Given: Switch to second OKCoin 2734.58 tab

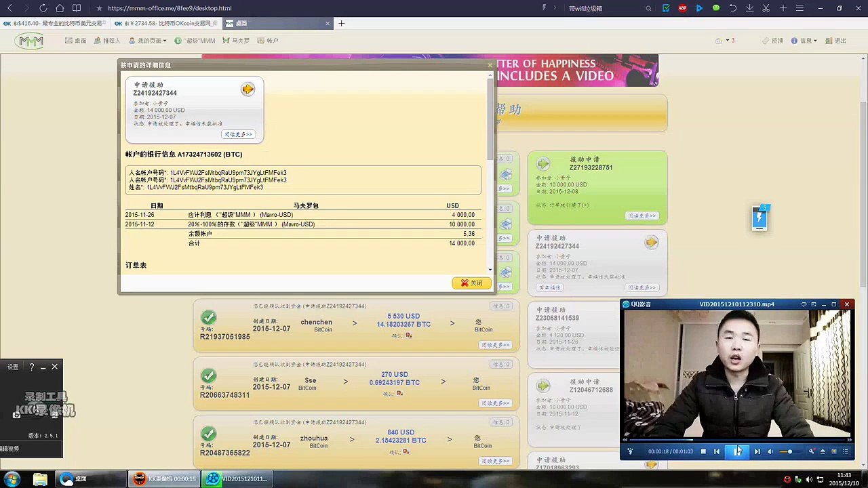Looking at the screenshot, I should pyautogui.click(x=167, y=23).
